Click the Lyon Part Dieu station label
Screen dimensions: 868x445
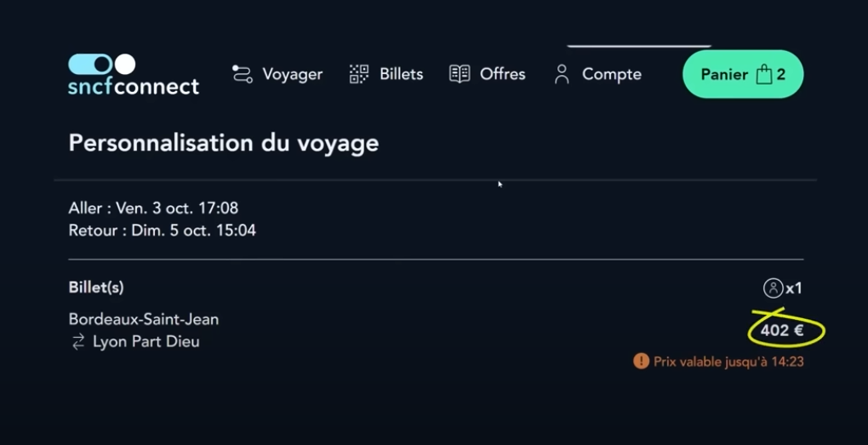(146, 341)
